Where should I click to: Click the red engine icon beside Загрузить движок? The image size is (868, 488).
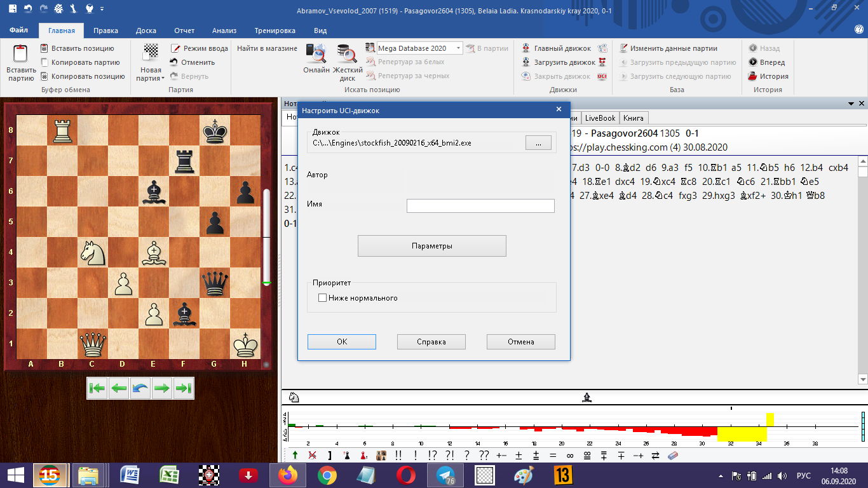tap(602, 62)
